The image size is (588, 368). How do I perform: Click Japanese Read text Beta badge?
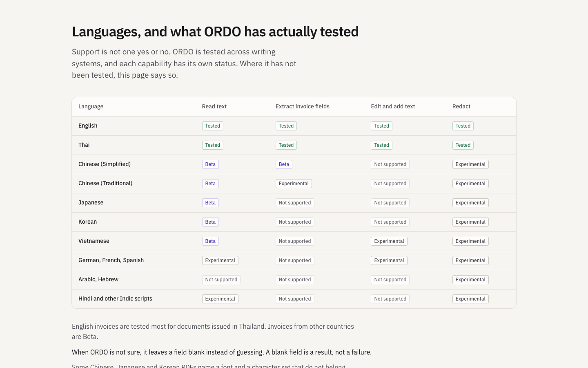[210, 203]
